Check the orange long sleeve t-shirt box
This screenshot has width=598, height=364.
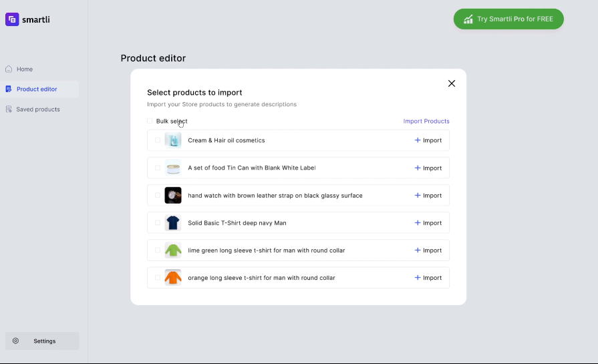coord(158,278)
